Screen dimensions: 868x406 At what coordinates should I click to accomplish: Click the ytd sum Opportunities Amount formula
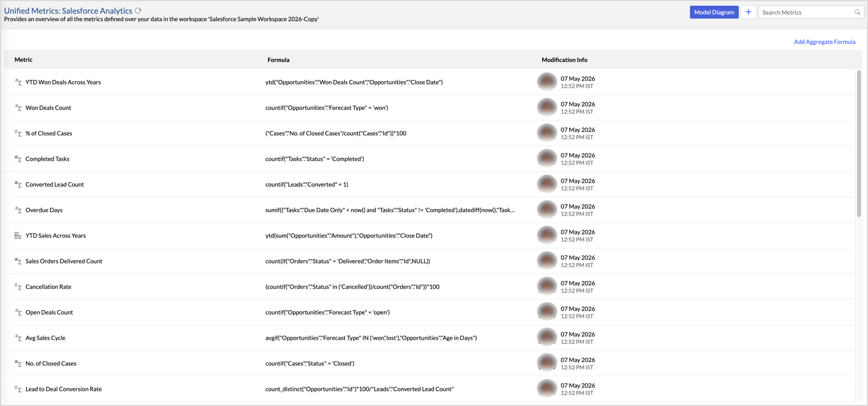click(348, 235)
